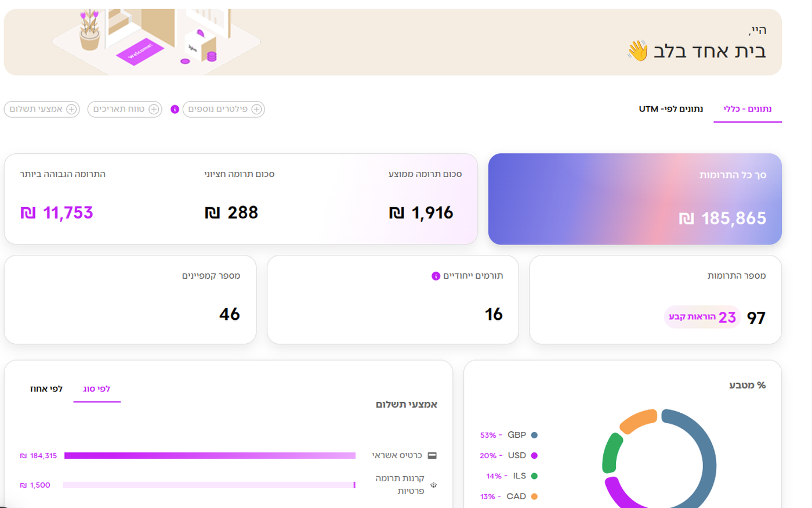Screen dimensions: 812x508
Task: Click plus icon on פילטרים נוספים filter
Action: 256,109
